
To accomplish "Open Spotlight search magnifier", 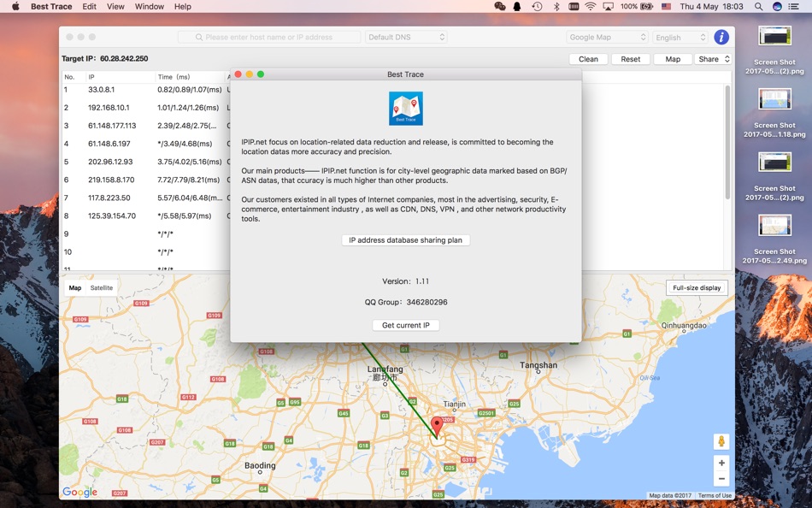I will coord(758,6).
